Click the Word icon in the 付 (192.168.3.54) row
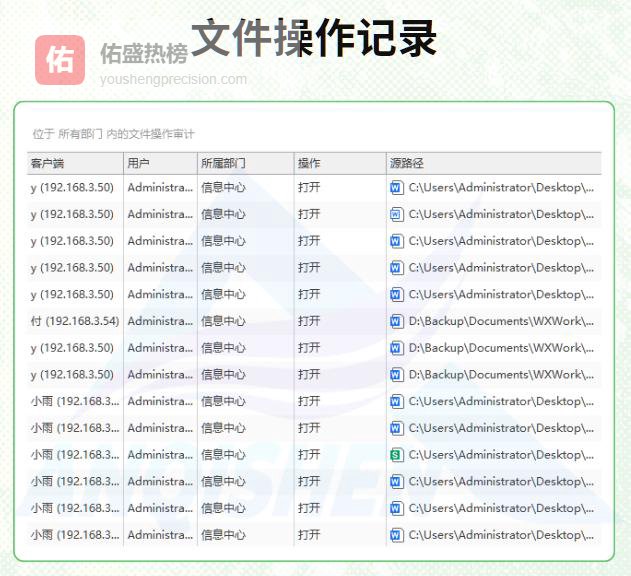This screenshot has width=631, height=576. (x=396, y=321)
